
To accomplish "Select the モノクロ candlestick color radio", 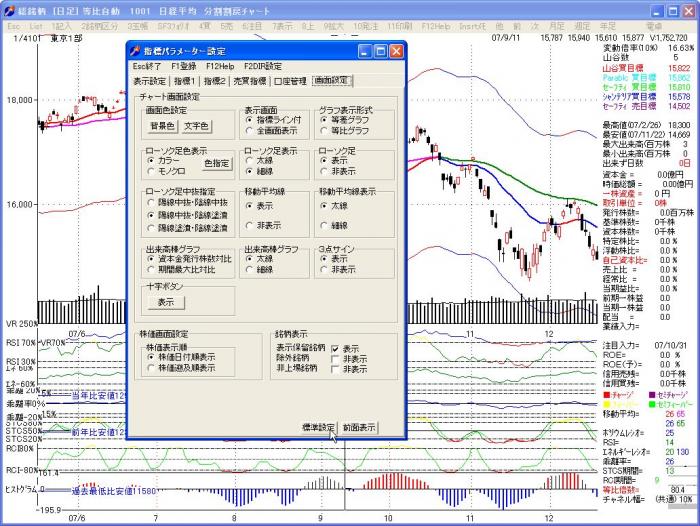I will [x=151, y=171].
